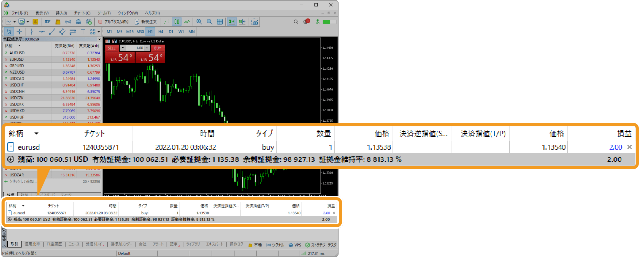This screenshot has height=257, width=644.
Task: Select the equidistant channel tool
Action: [x=62, y=32]
